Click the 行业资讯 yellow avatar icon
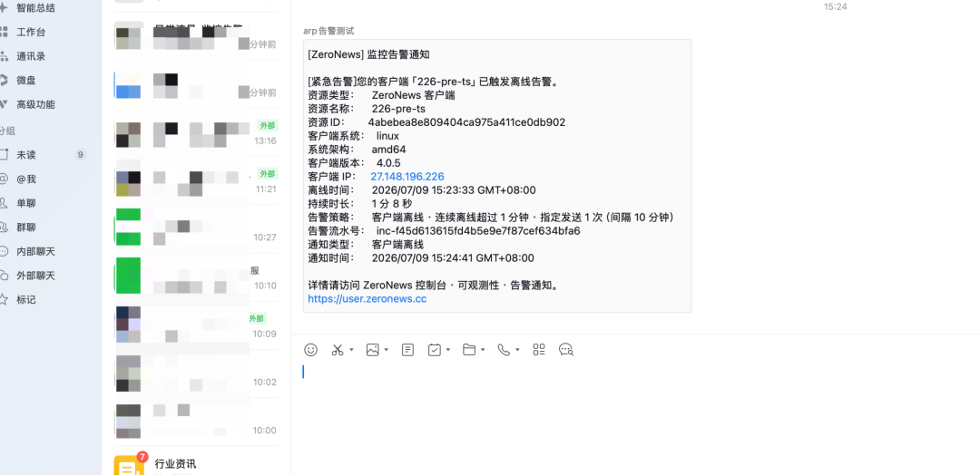This screenshot has height=475, width=980. [128, 466]
